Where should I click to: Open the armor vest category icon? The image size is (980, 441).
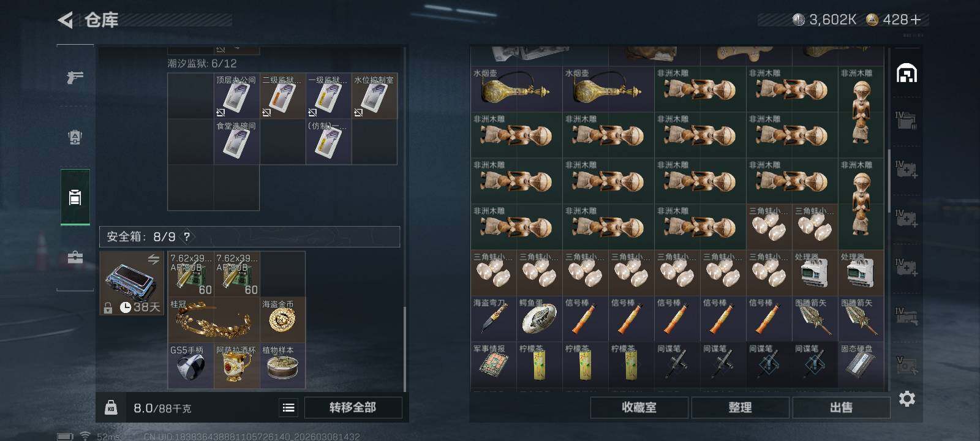pyautogui.click(x=75, y=137)
